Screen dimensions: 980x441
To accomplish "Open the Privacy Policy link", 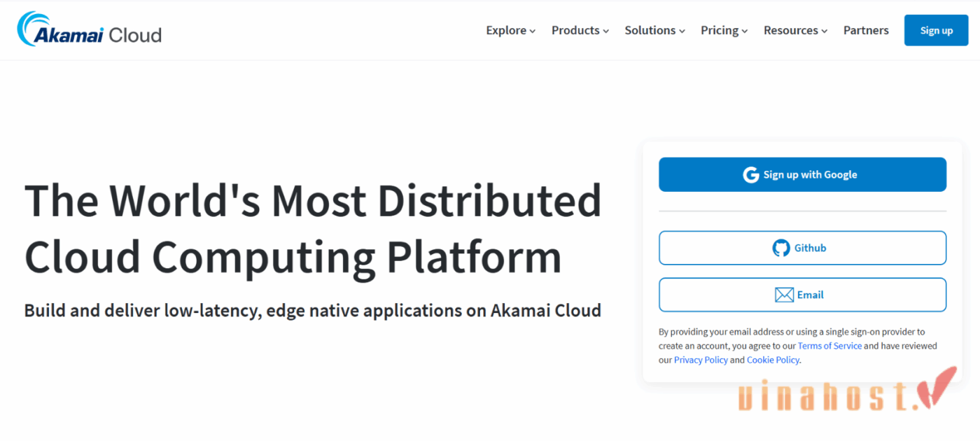I will (x=701, y=360).
